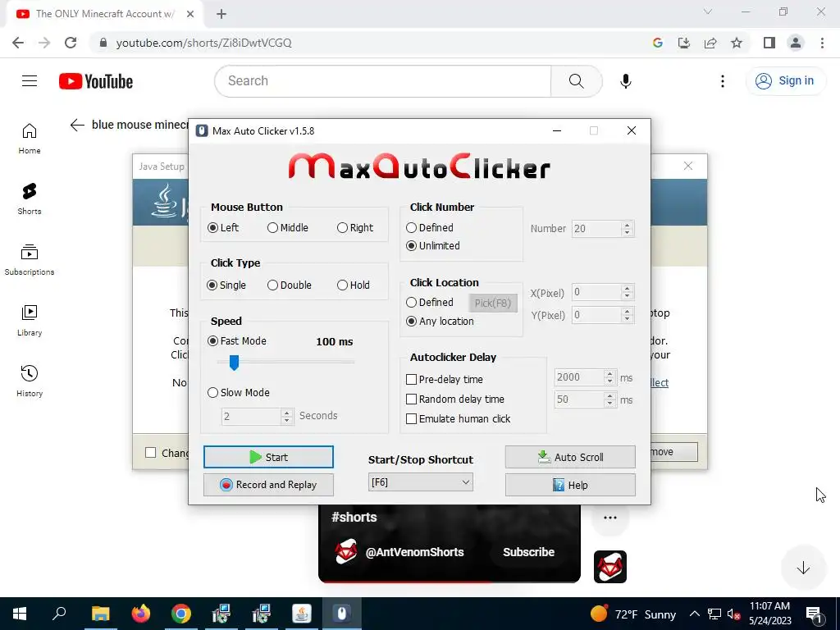This screenshot has width=840, height=630.
Task: Open Record and Replay
Action: coord(268,485)
